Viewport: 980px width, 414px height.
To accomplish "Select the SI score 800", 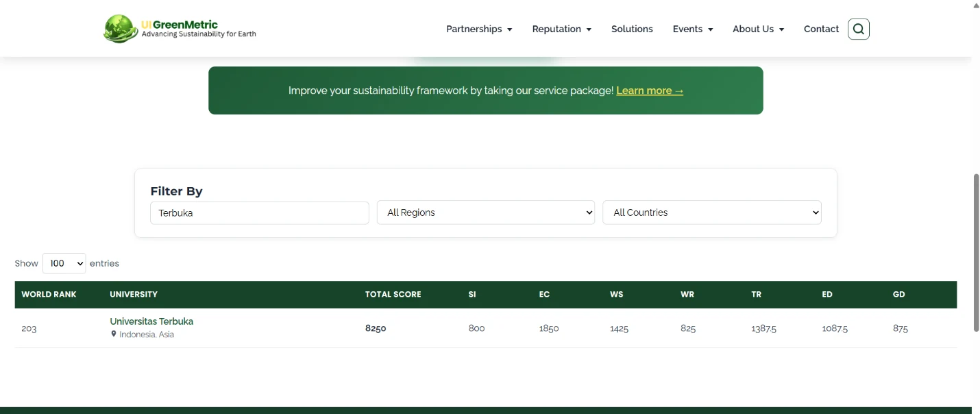I will coord(476,328).
